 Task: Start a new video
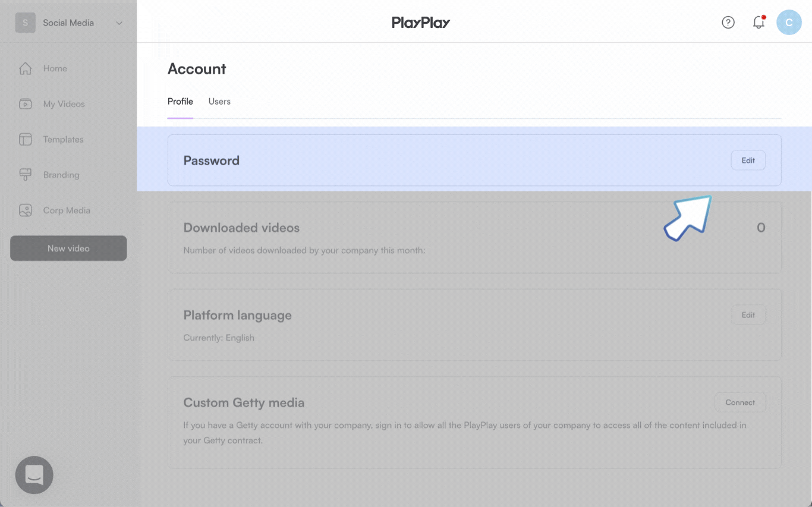[68, 248]
